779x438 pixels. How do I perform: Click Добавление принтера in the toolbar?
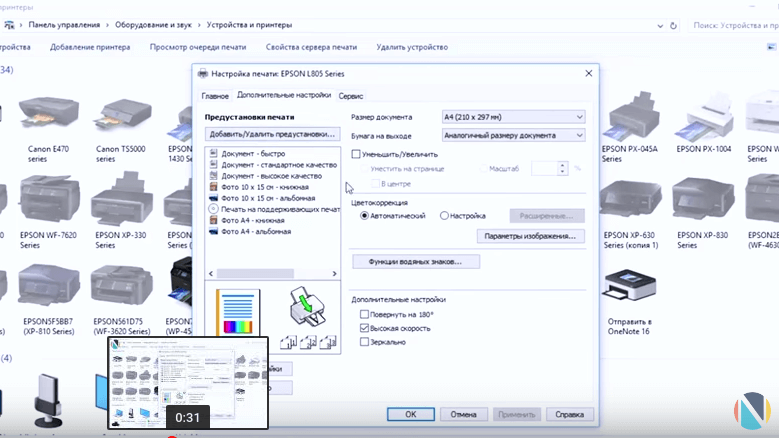(x=90, y=47)
